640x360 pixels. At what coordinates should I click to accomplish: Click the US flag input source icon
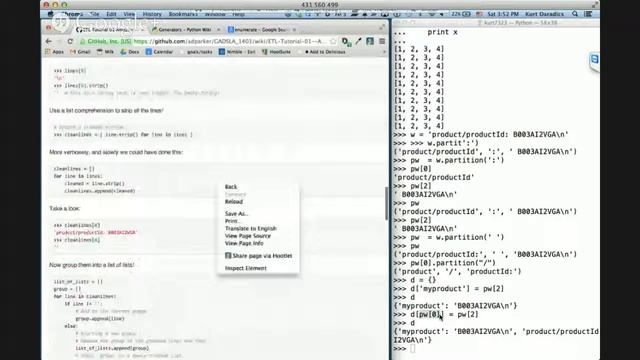[479, 14]
